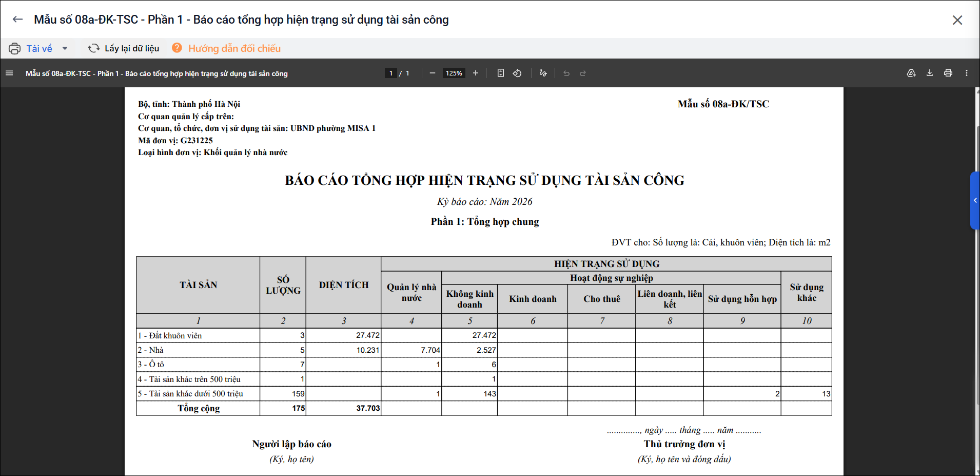Expand the Tải về dropdown arrow
The height and width of the screenshot is (476, 980).
point(65,48)
